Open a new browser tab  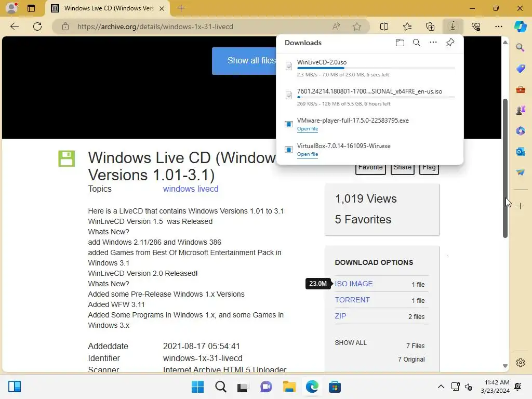(x=181, y=8)
